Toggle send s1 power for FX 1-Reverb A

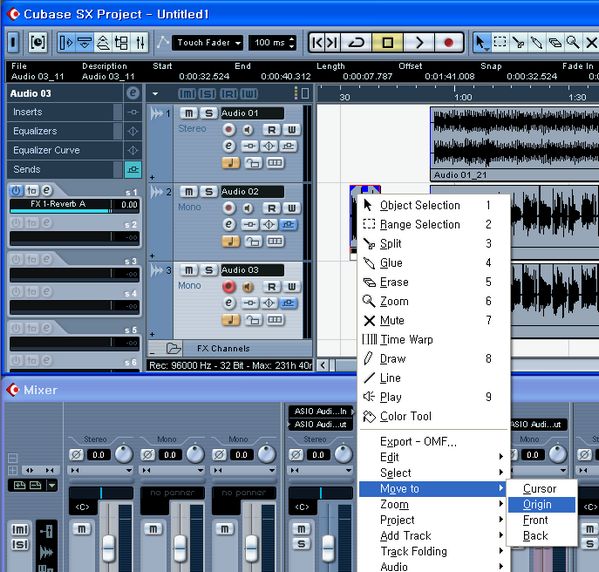16,190
